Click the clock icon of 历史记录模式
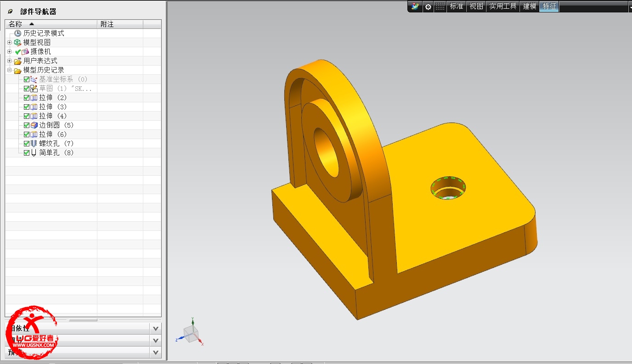Viewport: 632px width, 364px height. click(x=18, y=33)
